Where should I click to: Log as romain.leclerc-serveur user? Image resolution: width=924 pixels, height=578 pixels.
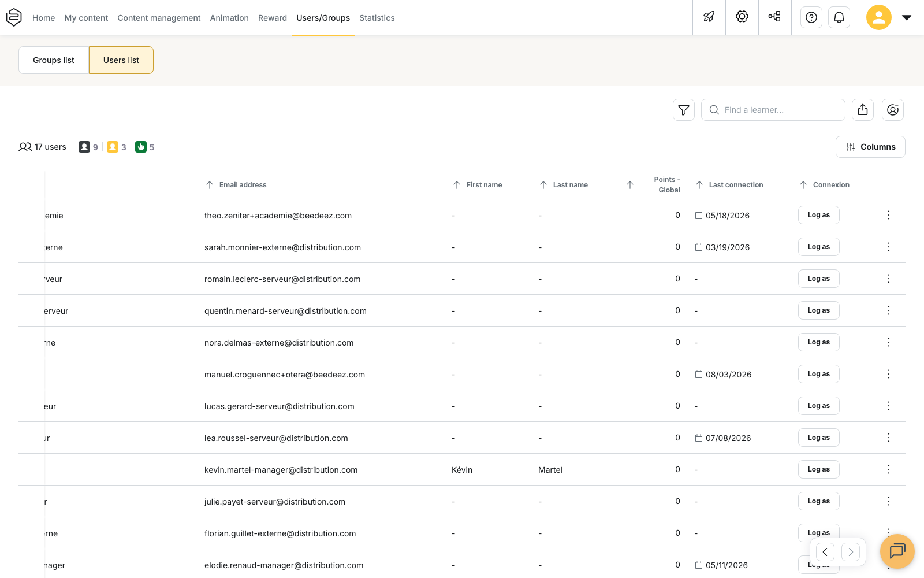pyautogui.click(x=819, y=279)
